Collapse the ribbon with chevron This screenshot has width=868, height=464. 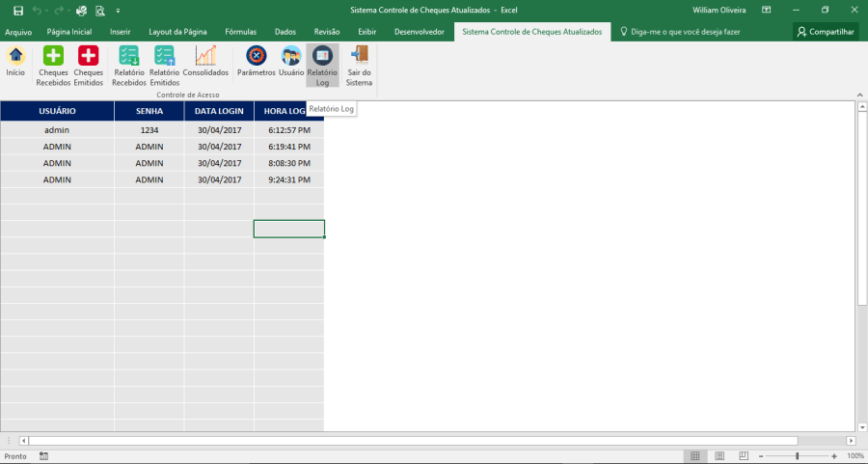coord(859,95)
